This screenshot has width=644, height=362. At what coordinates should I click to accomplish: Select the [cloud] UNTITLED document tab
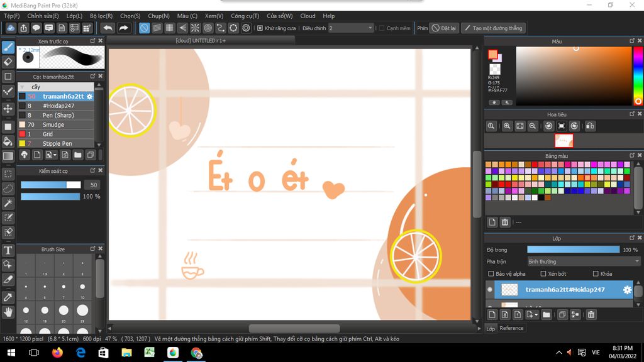click(201, 41)
